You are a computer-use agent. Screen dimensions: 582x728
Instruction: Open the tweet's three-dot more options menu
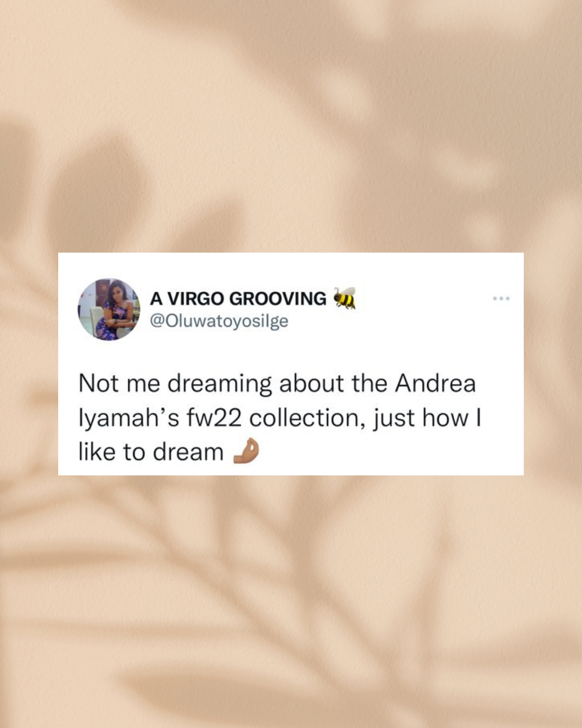tap(501, 298)
